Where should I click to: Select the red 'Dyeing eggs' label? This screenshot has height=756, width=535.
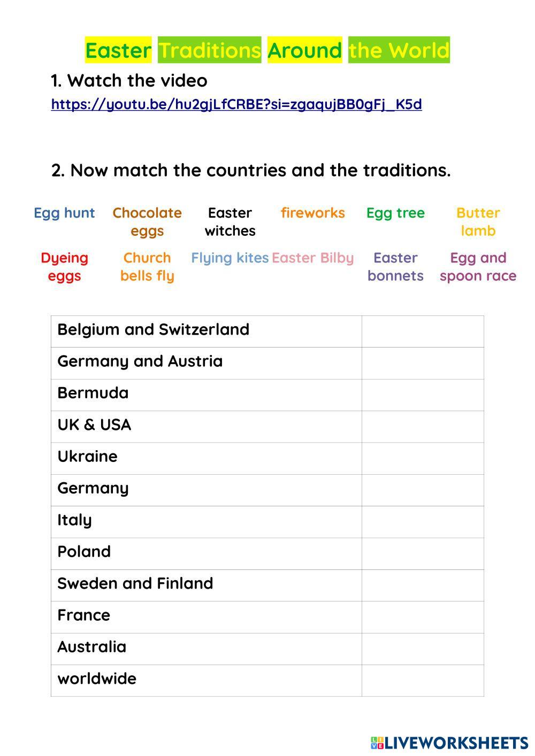tap(64, 267)
